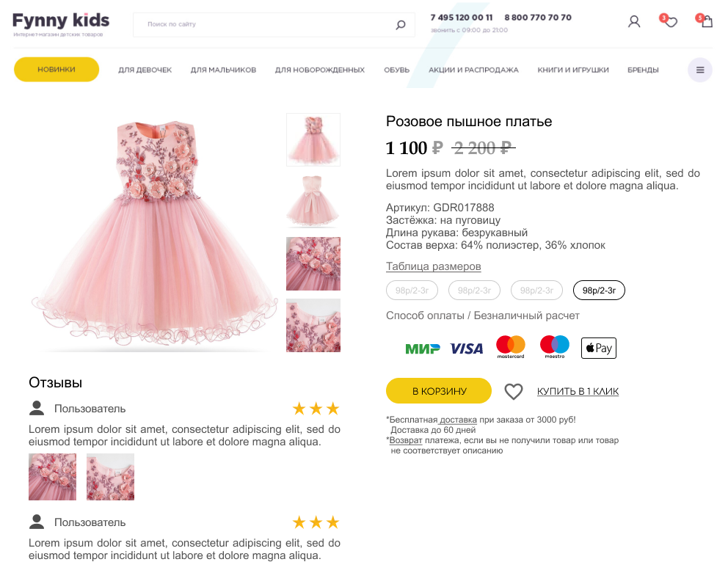Click the Apple Pay icon
The height and width of the screenshot is (573, 728).
[599, 348]
